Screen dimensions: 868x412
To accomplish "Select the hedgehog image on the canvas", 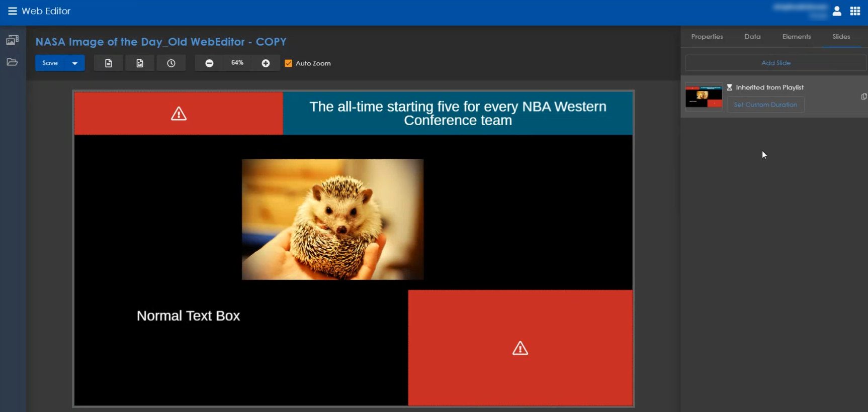I will point(332,219).
